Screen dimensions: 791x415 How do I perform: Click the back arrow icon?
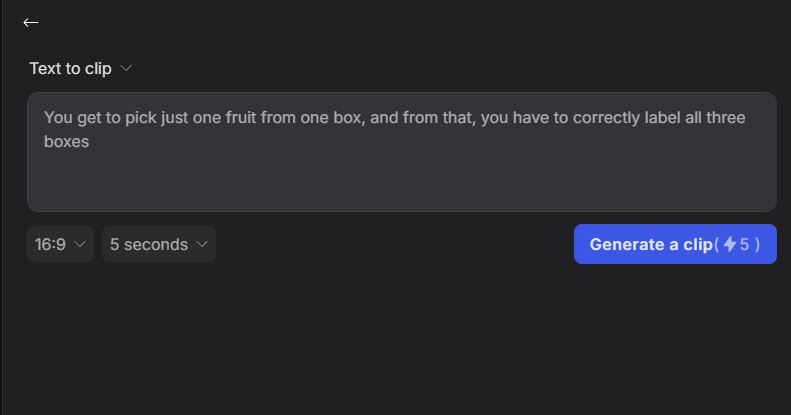click(x=31, y=22)
